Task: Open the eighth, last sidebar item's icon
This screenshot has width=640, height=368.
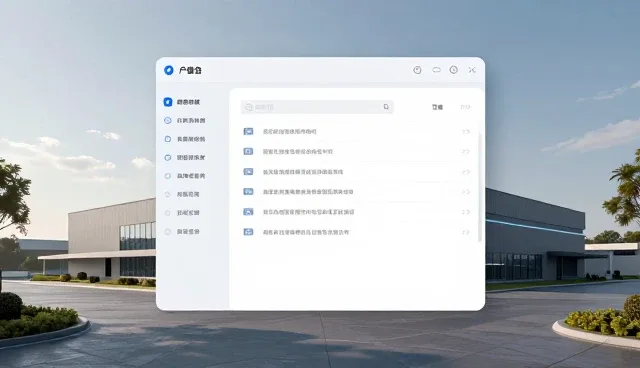Action: pos(167,231)
